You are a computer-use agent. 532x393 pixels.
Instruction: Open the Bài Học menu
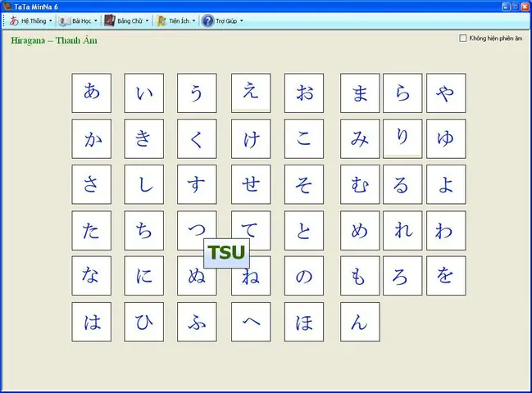[78, 21]
